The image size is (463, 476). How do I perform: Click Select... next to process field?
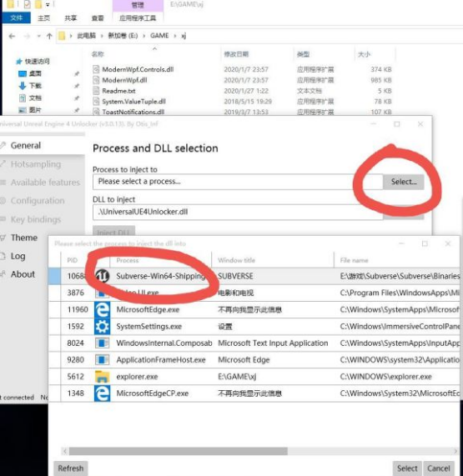pos(404,182)
